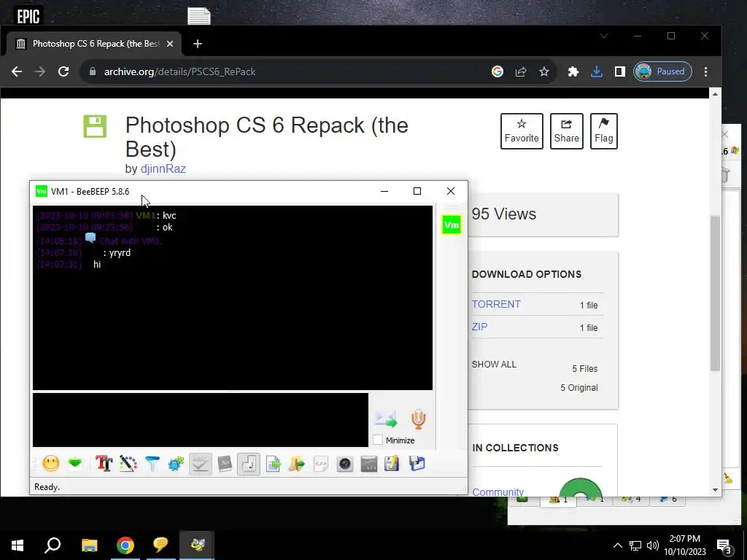747x560 pixels.
Task: Click the notepad with lightning icon
Action: click(392, 463)
